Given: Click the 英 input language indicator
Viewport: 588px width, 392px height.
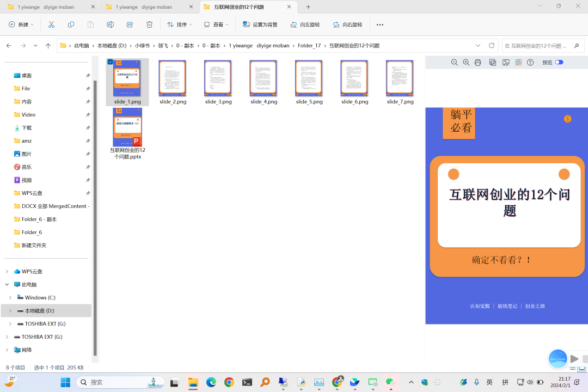Looking at the screenshot, I should pos(489,382).
